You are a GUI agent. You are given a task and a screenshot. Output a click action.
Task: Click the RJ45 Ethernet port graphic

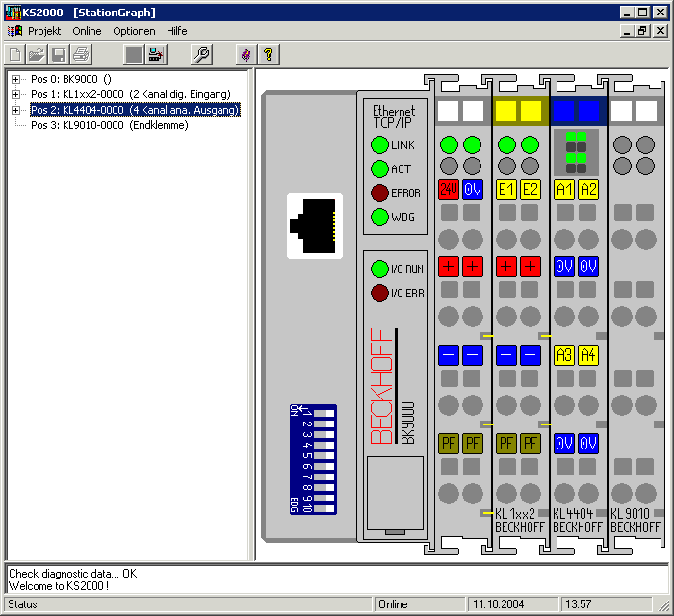click(315, 226)
